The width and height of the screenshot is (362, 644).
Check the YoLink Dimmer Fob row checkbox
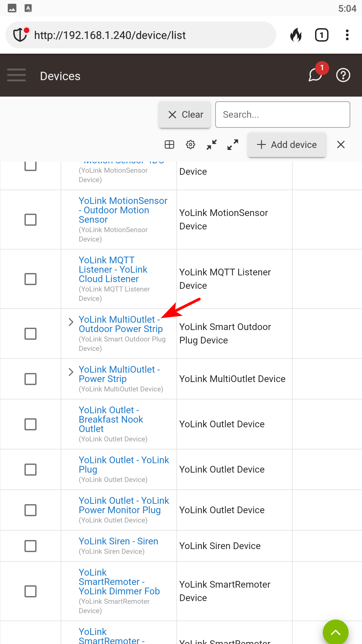31,591
